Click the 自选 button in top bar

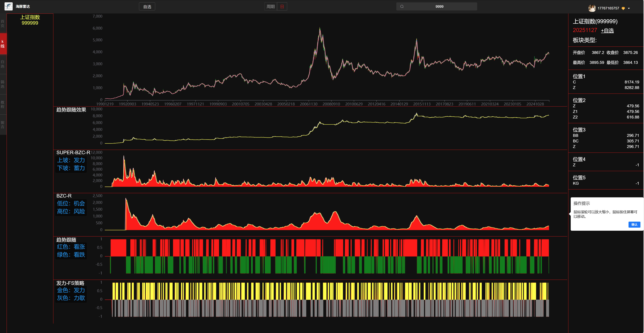[147, 7]
